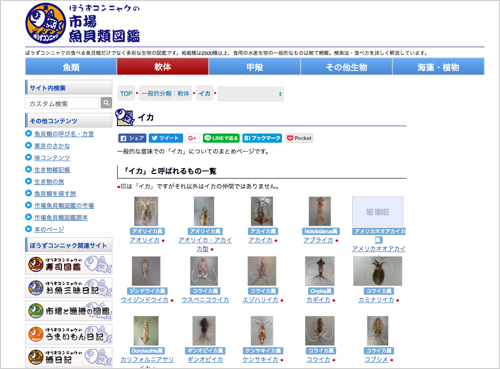
Task: Click the ギンオビイカ属 genus tag
Action: point(205,351)
